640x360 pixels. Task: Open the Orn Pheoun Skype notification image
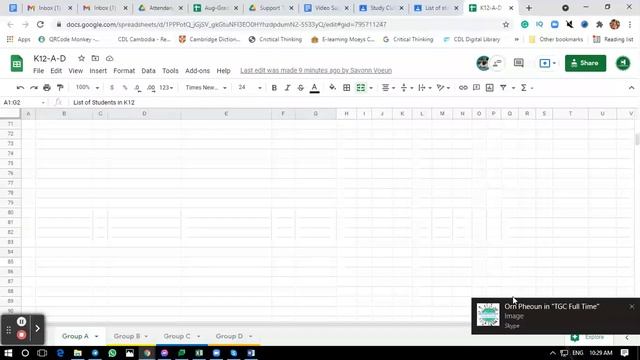point(488,315)
